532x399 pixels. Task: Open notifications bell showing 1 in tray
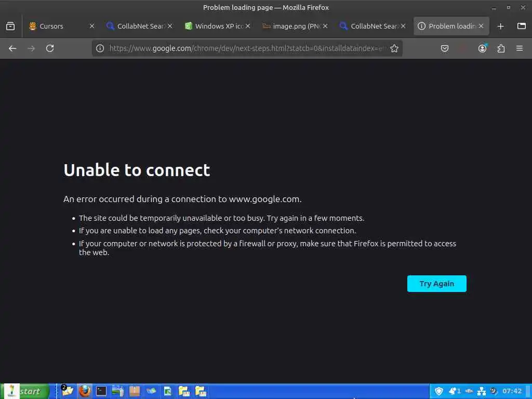click(x=455, y=391)
